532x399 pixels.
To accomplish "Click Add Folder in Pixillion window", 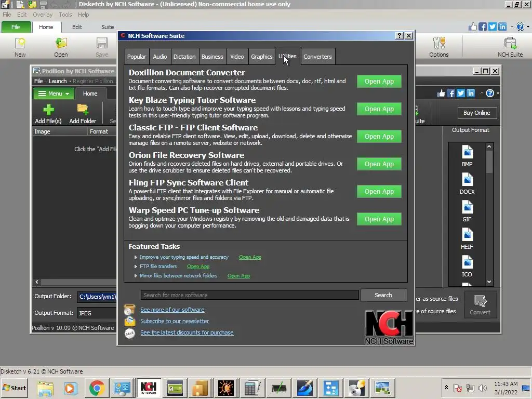I will click(83, 114).
